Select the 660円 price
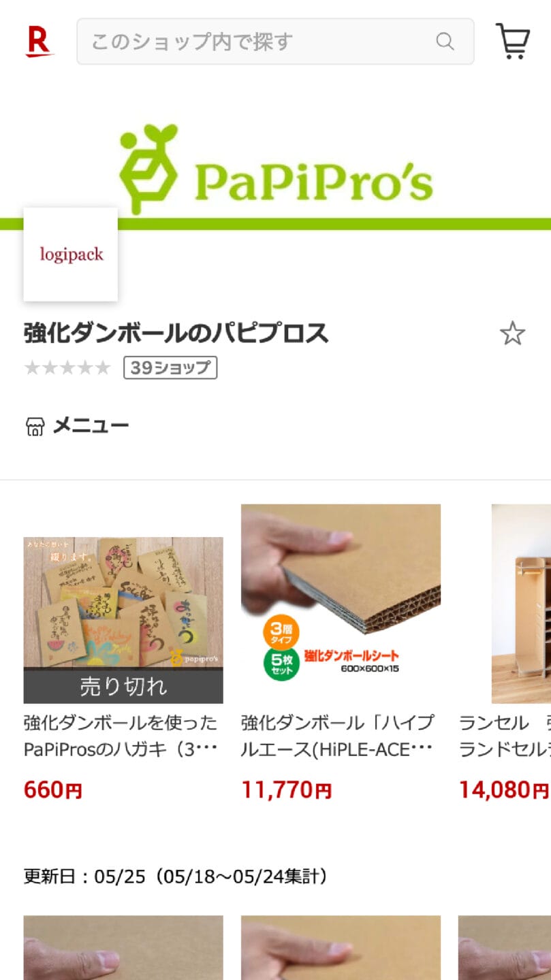 pos(53,790)
